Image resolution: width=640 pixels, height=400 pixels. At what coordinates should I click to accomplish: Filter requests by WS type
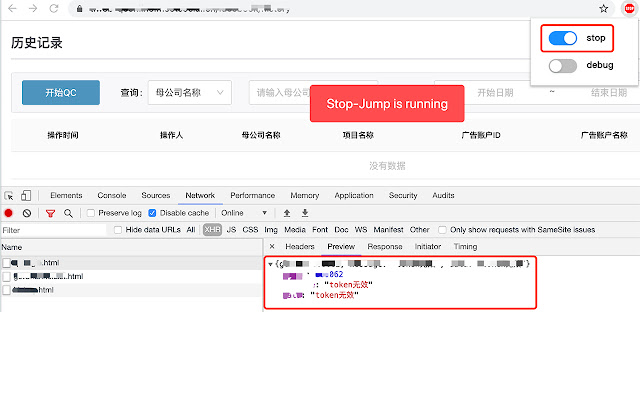click(x=361, y=230)
